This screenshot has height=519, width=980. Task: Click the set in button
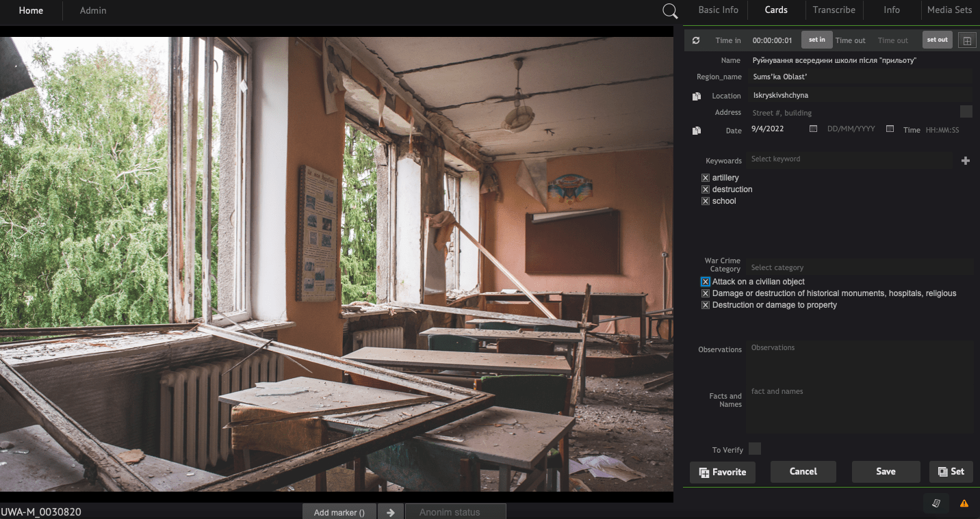pos(817,40)
